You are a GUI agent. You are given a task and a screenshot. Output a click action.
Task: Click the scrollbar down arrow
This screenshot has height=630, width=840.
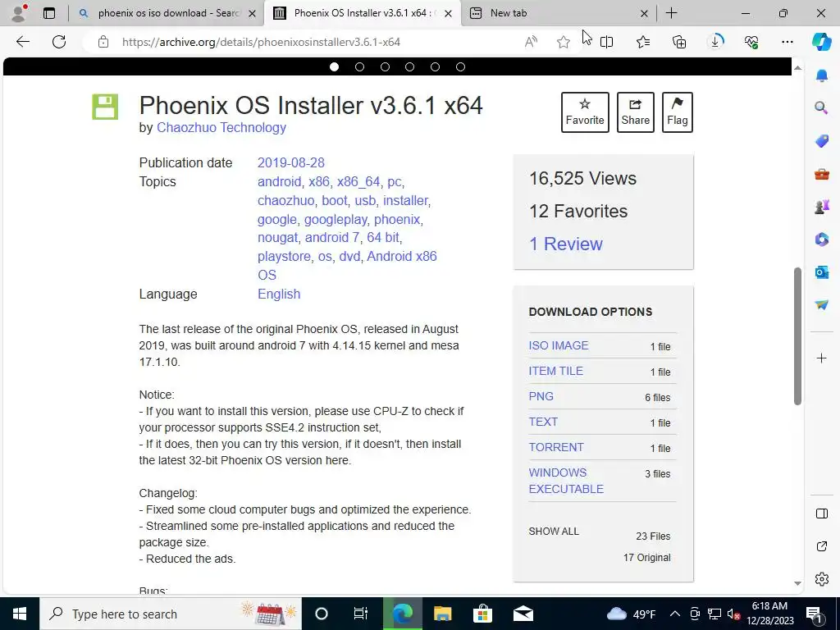(x=797, y=583)
